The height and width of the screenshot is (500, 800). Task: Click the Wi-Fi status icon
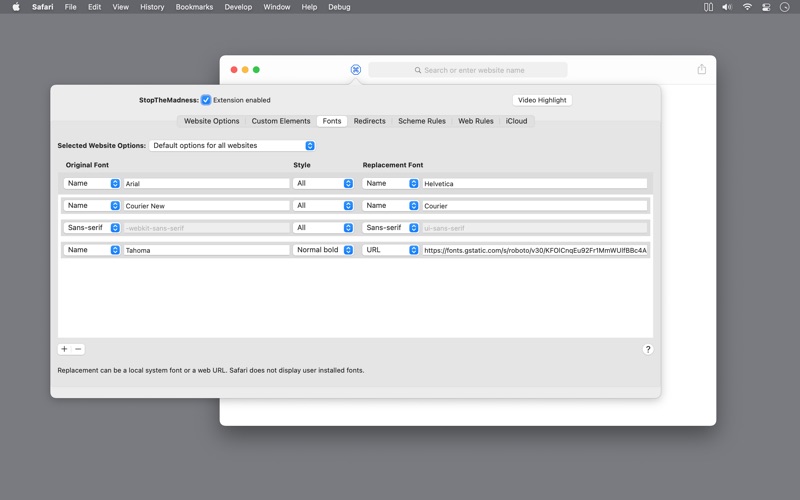point(747,7)
